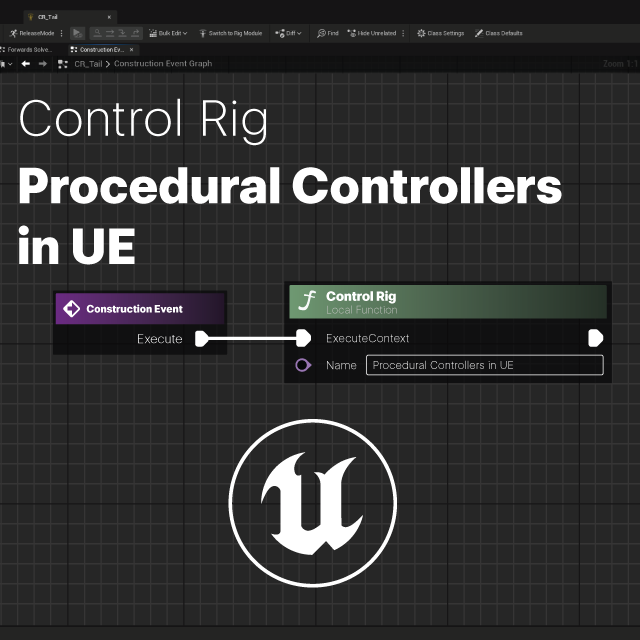This screenshot has width=640, height=640.
Task: Click the step out icon
Action: 135,33
